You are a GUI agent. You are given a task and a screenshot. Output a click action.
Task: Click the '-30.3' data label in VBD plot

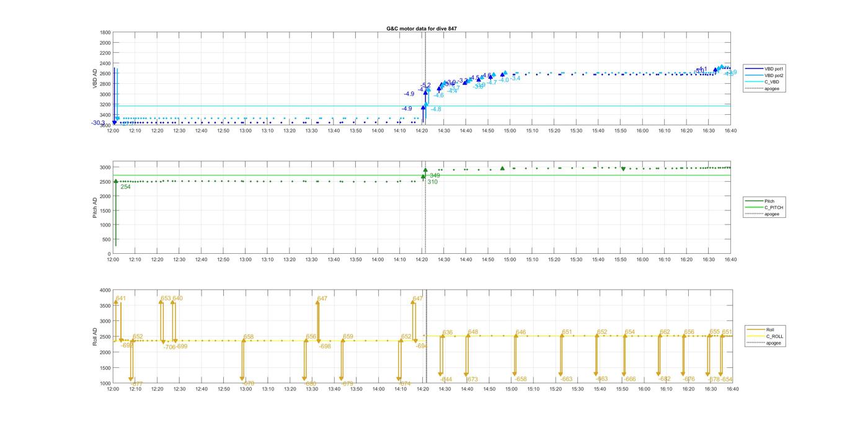pyautogui.click(x=99, y=123)
